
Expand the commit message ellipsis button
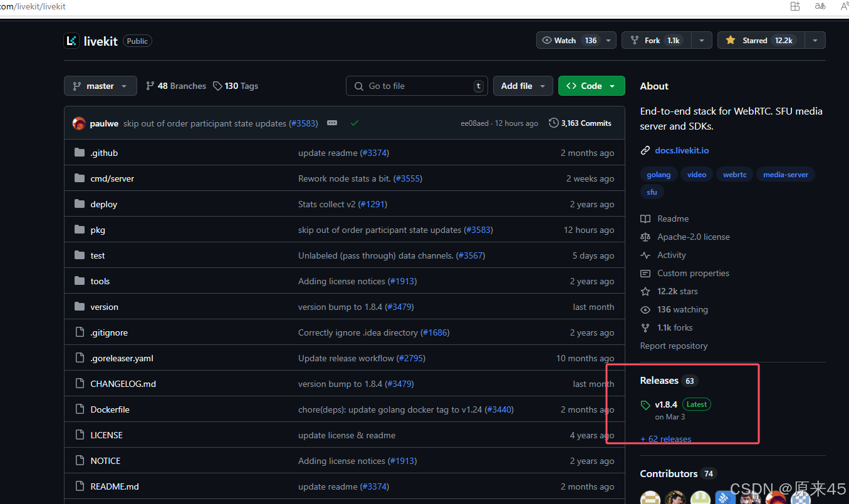[x=332, y=123]
